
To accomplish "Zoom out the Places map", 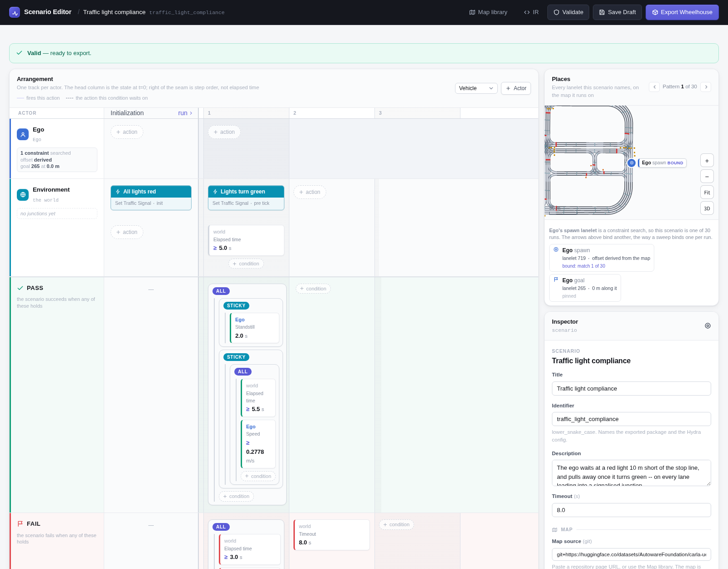I will (x=707, y=177).
